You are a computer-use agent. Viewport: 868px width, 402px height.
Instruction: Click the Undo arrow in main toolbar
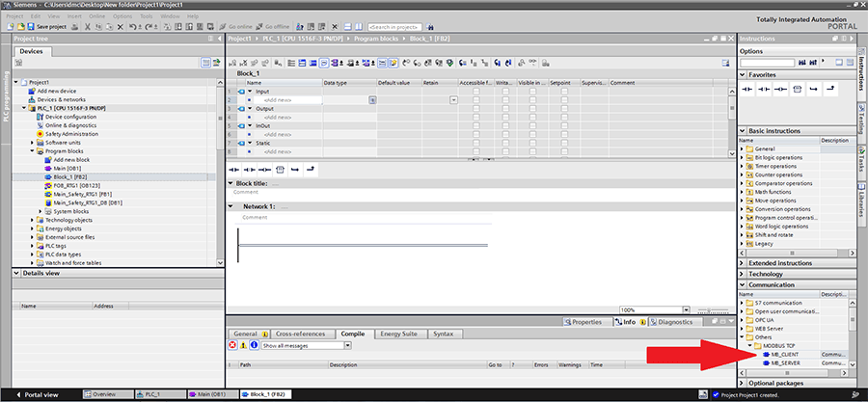click(x=132, y=27)
